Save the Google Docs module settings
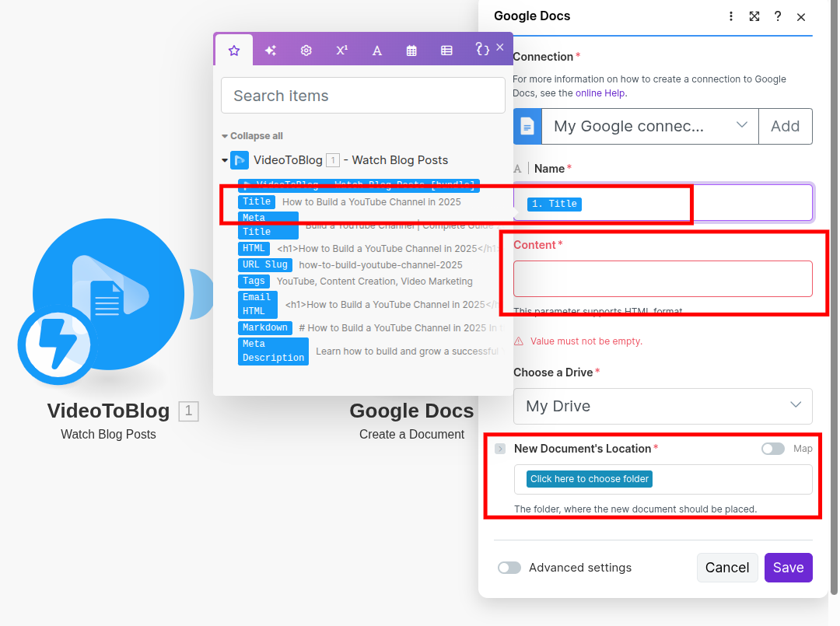Screen dimensions: 840x626 pos(788,568)
